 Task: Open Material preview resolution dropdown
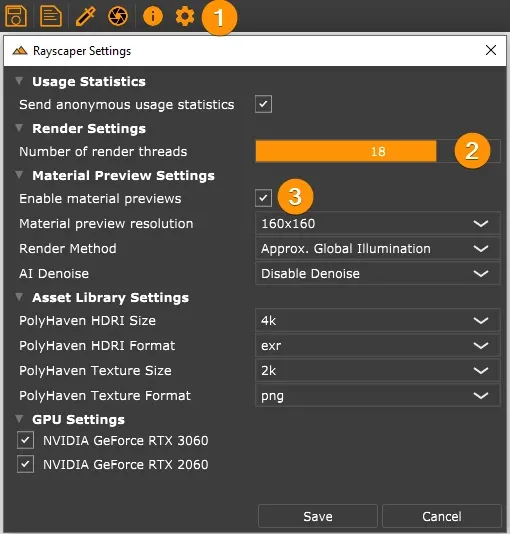[x=378, y=223]
